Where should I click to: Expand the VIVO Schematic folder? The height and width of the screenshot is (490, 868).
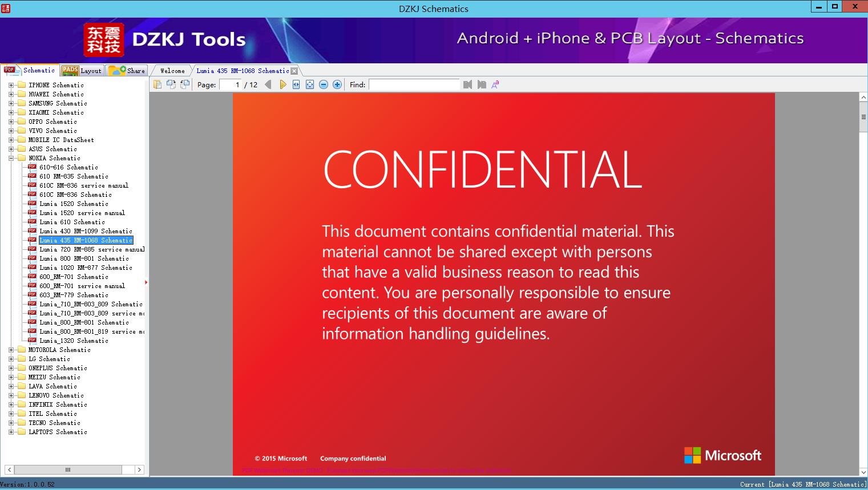coord(11,131)
